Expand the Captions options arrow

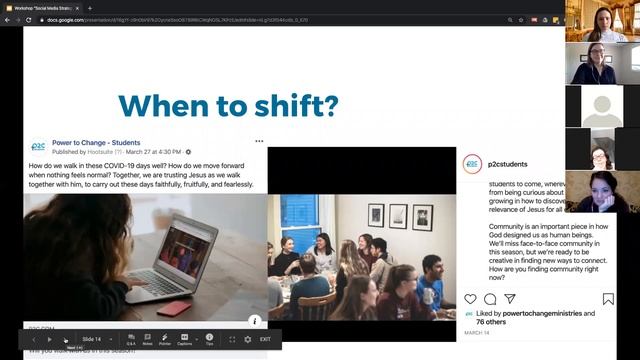[197, 340]
